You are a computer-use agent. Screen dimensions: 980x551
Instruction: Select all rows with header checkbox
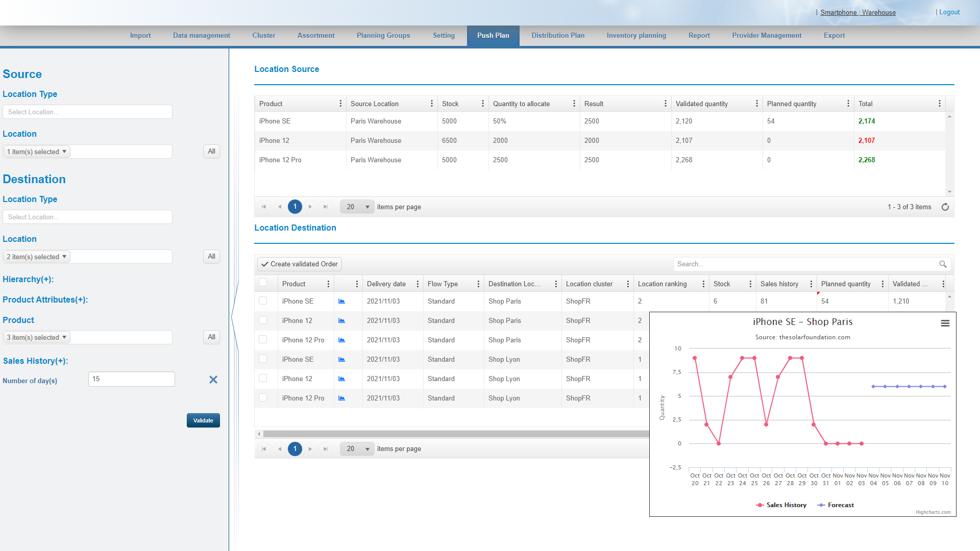point(263,283)
